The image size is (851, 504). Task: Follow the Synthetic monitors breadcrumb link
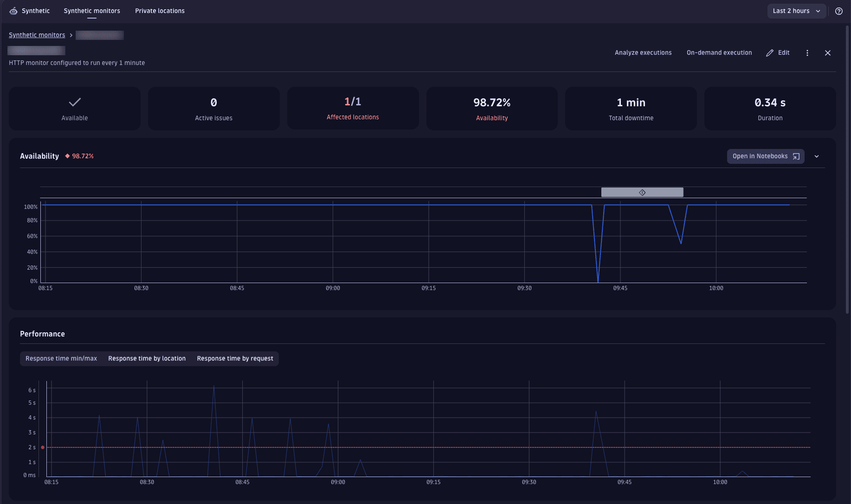(x=37, y=35)
